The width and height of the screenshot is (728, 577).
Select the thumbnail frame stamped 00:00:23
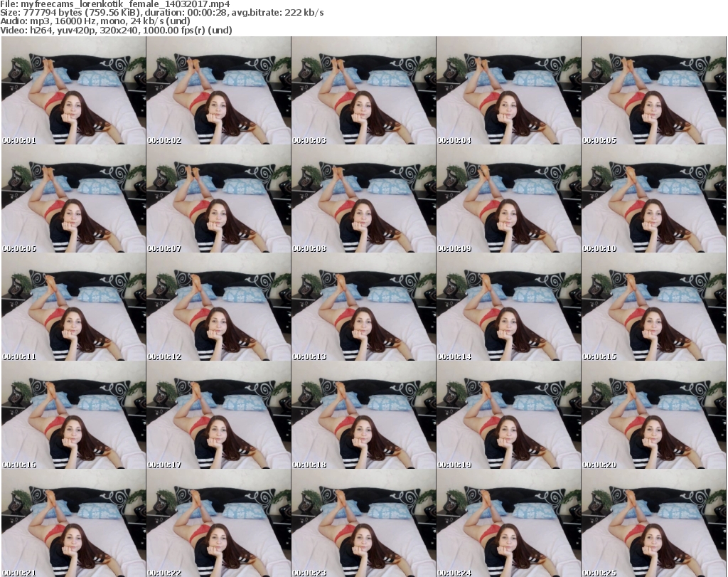point(363,523)
